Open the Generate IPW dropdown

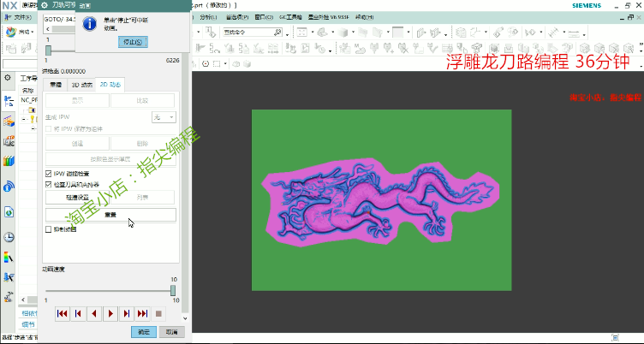coord(163,116)
